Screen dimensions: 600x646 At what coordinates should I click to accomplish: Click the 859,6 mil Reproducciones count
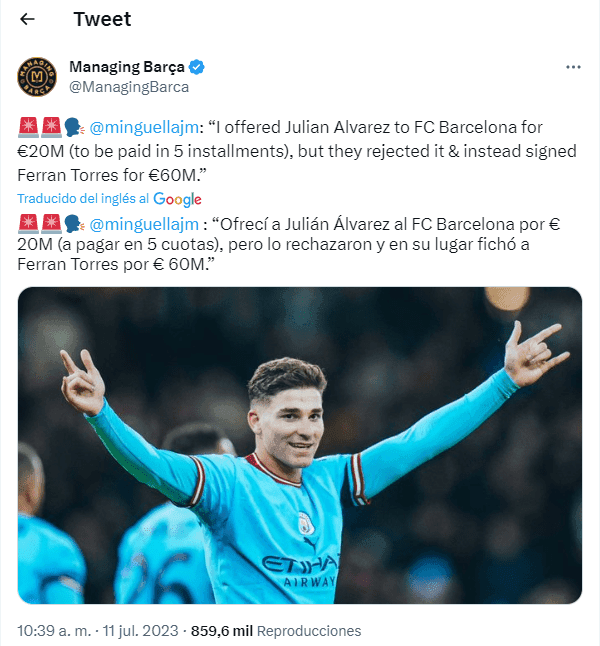click(276, 631)
